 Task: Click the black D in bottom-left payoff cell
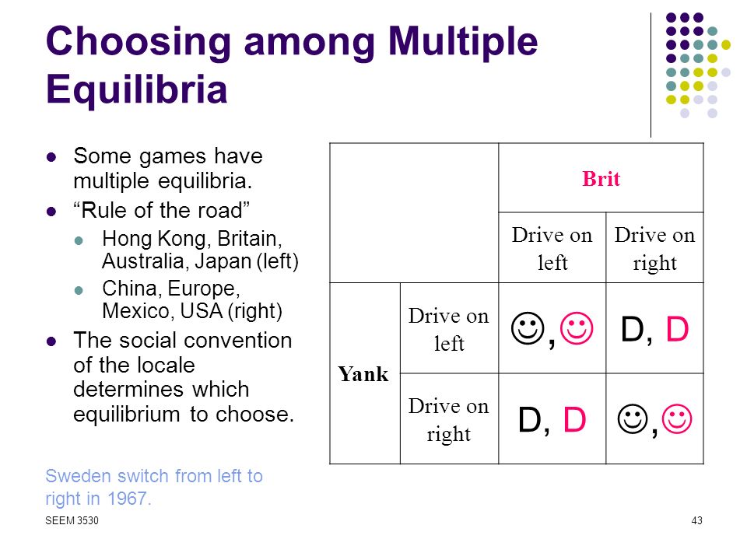click(530, 419)
